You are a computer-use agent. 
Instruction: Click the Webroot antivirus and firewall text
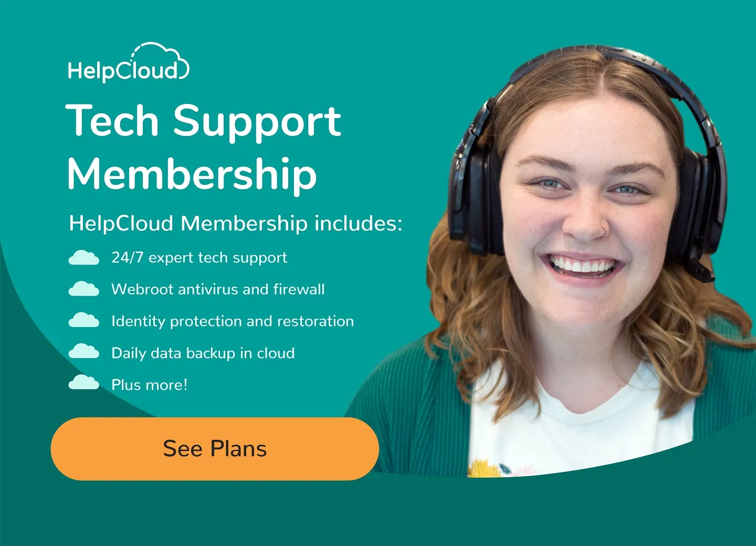click(x=218, y=289)
